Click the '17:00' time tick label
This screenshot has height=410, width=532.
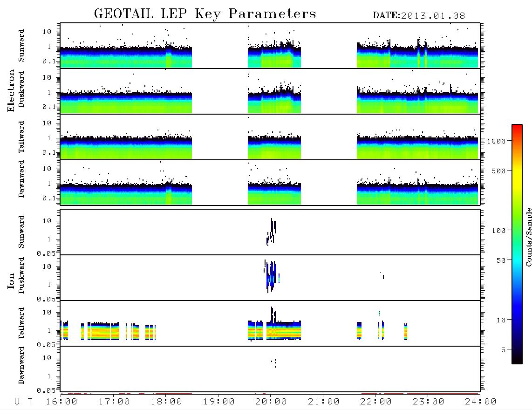114,402
